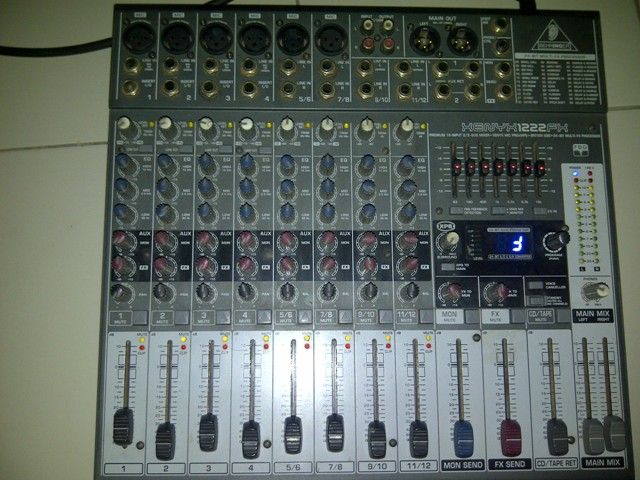Screen dimensions: 640x480
Task: Mute stereo channel 7/8
Action: (x=345, y=317)
